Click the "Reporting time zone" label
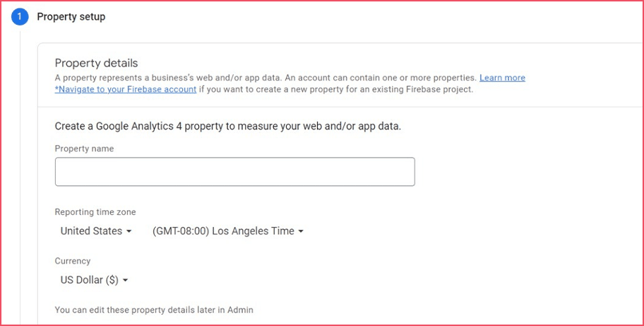This screenshot has height=326, width=644. (x=95, y=212)
